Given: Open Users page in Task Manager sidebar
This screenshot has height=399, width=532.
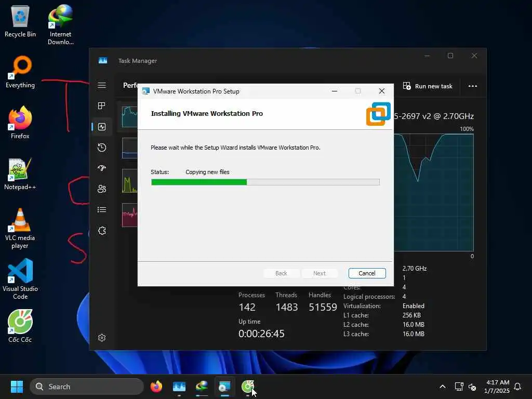Looking at the screenshot, I should pos(102,189).
